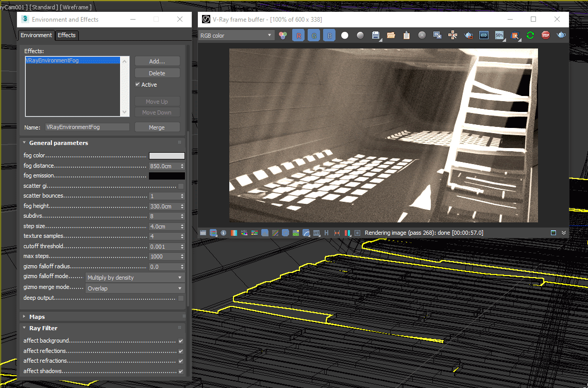588x388 pixels.
Task: Click the Merge button
Action: click(x=157, y=127)
